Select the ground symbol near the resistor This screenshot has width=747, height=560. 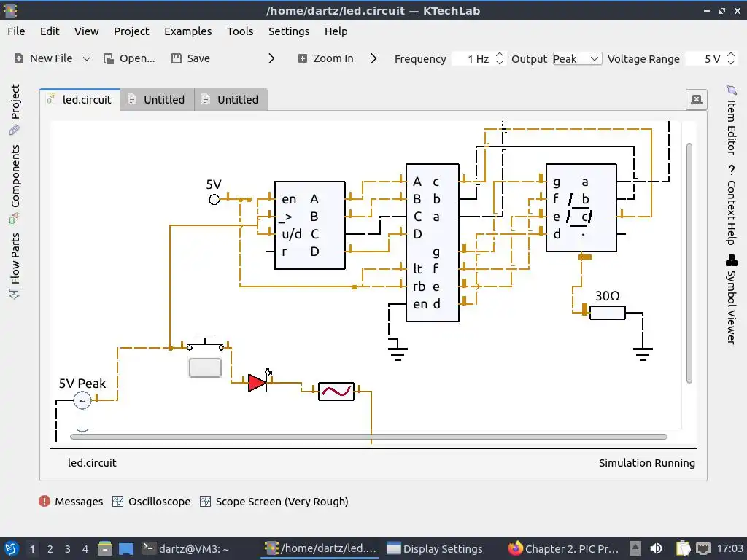click(x=643, y=352)
